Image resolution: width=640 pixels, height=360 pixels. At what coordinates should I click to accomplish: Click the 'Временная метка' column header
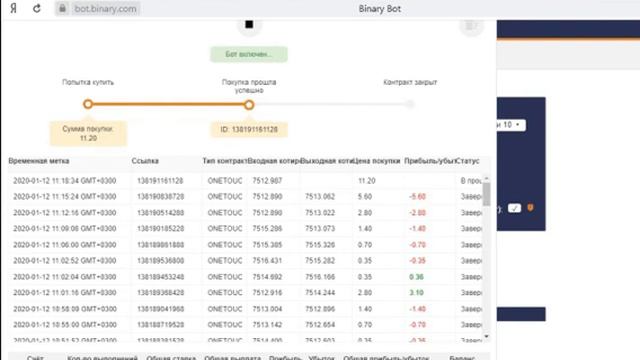click(x=39, y=161)
